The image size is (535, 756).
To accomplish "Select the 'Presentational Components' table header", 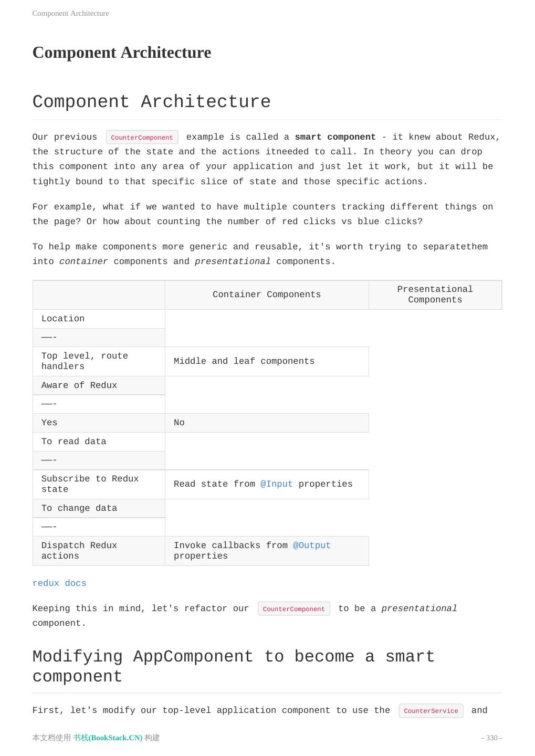I will [435, 295].
